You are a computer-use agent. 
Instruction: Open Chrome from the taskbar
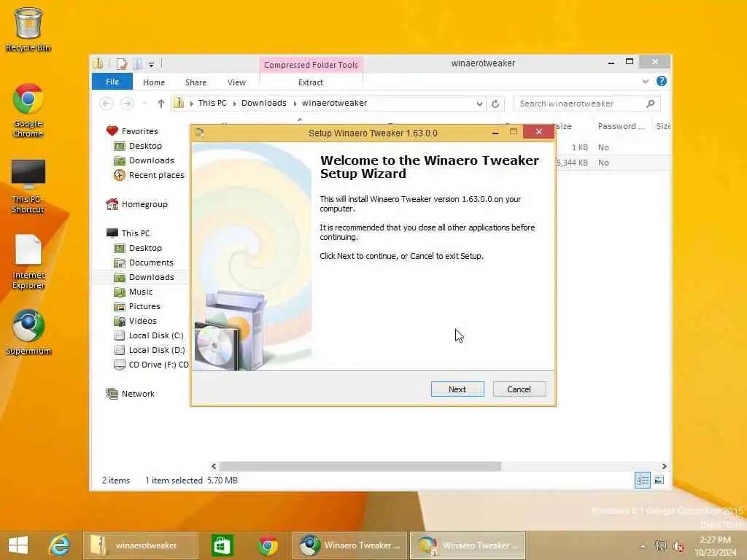pos(267,545)
